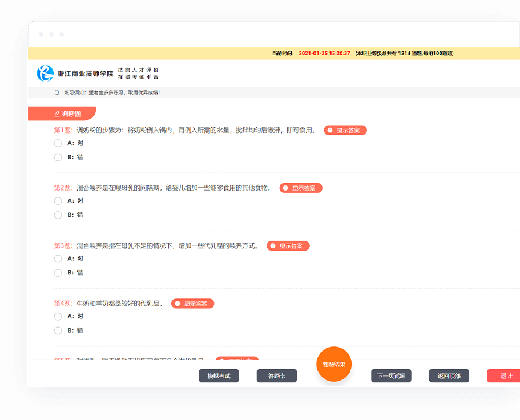Open the 模拟考试 mock exam
Screen dimensions: 520x420
pos(219,376)
